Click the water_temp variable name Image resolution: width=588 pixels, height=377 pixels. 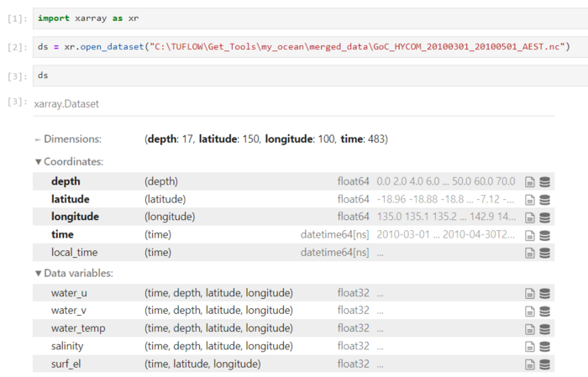tap(78, 328)
